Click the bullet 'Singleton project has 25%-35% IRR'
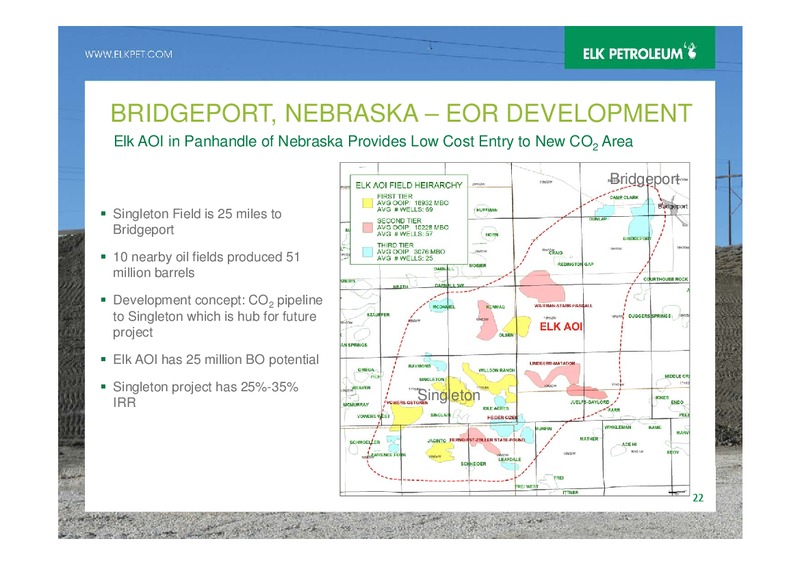 (205, 395)
